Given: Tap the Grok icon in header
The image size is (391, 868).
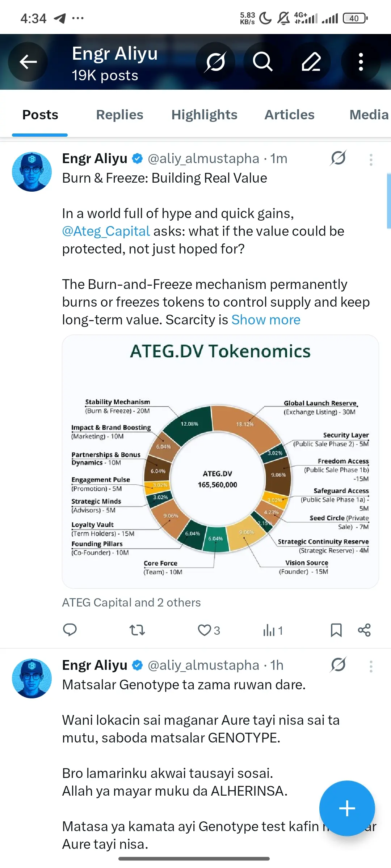Looking at the screenshot, I should [x=215, y=62].
